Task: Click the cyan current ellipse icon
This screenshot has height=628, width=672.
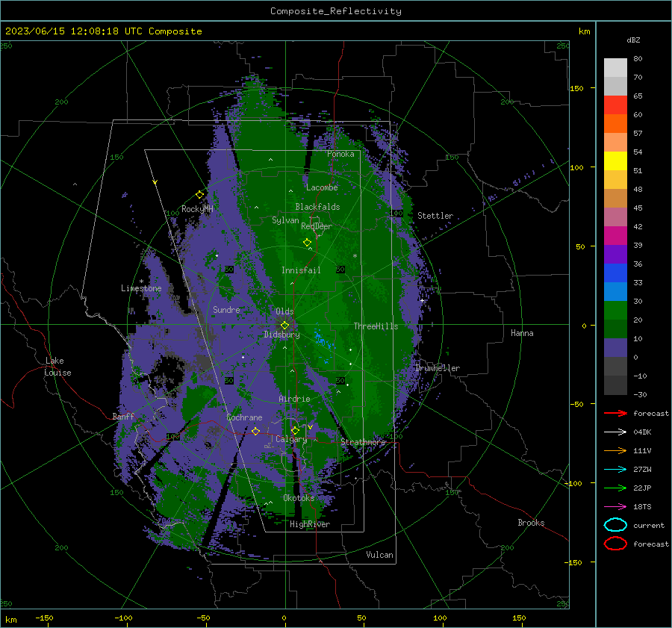Action: 615,525
